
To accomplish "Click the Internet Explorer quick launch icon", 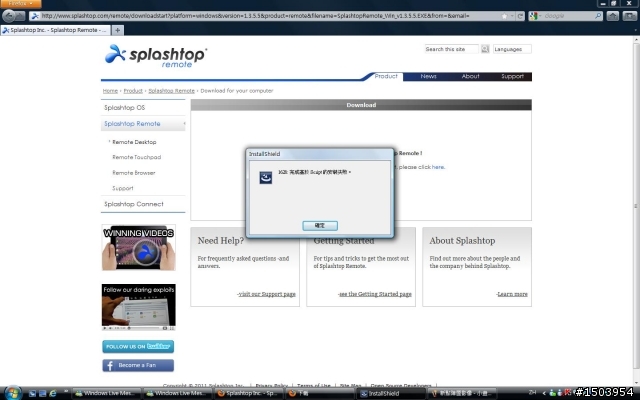I will pyautogui.click(x=53, y=393).
